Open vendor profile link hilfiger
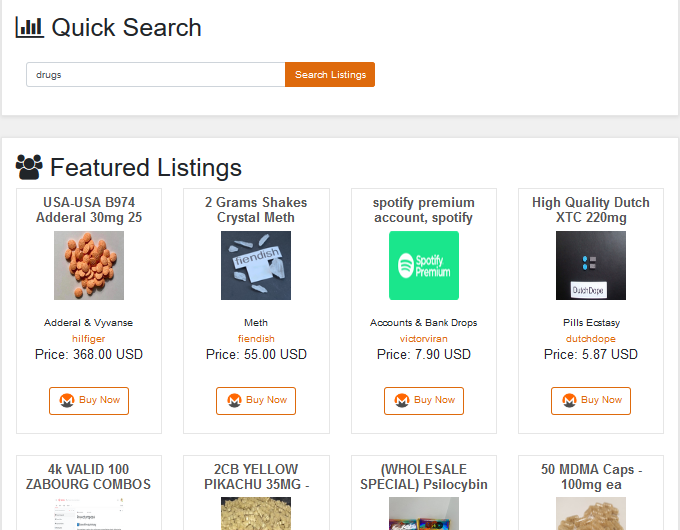The width and height of the screenshot is (680, 530). pyautogui.click(x=88, y=339)
